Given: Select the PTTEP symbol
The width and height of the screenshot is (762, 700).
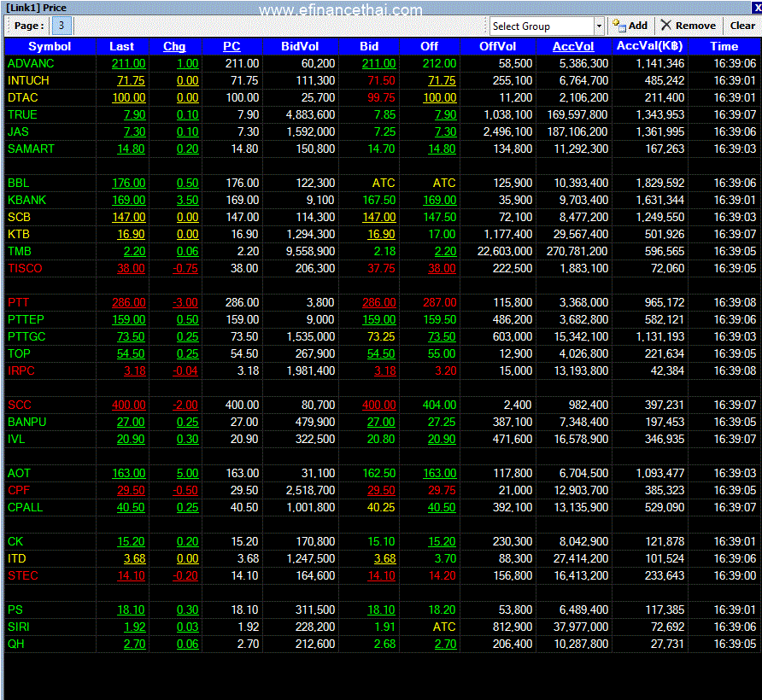Looking at the screenshot, I should pyautogui.click(x=26, y=319).
